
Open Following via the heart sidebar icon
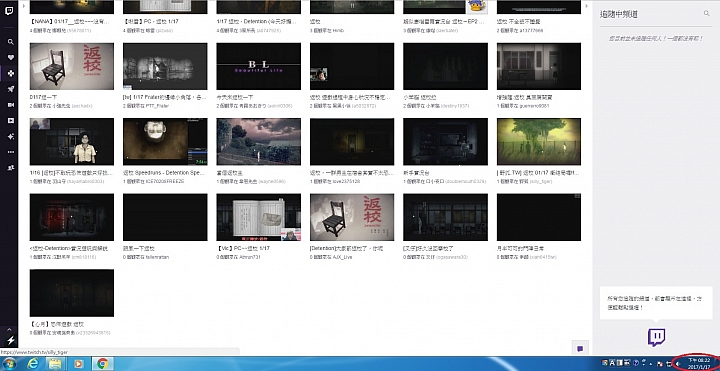11,57
